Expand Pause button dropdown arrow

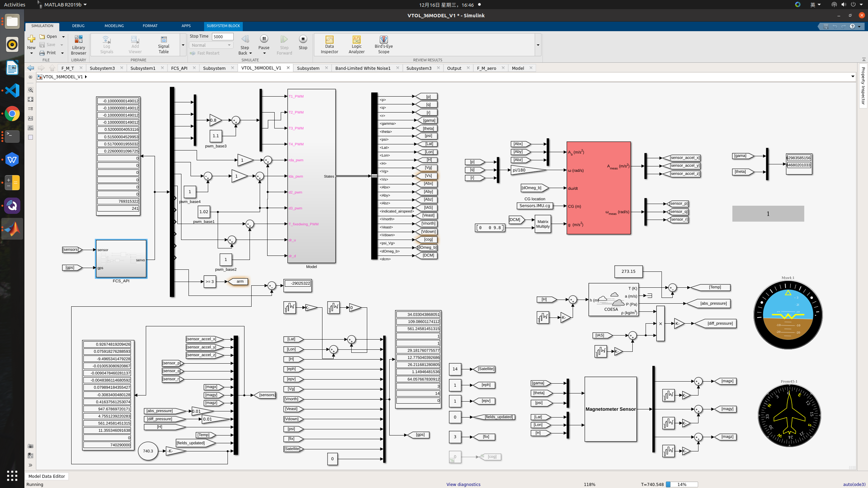pos(264,53)
